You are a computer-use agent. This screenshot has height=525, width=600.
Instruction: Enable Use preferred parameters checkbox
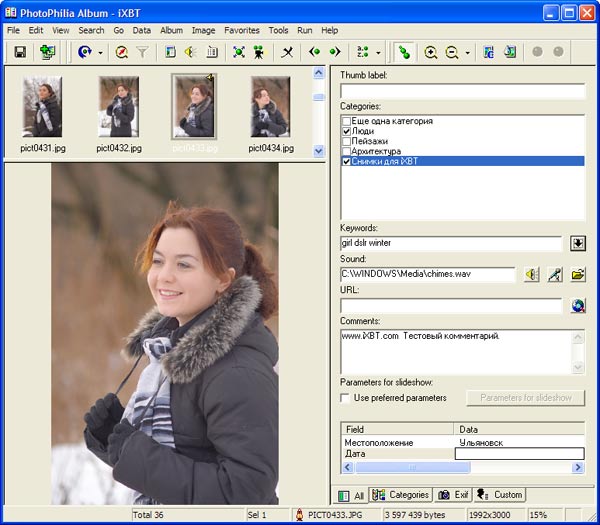point(347,398)
